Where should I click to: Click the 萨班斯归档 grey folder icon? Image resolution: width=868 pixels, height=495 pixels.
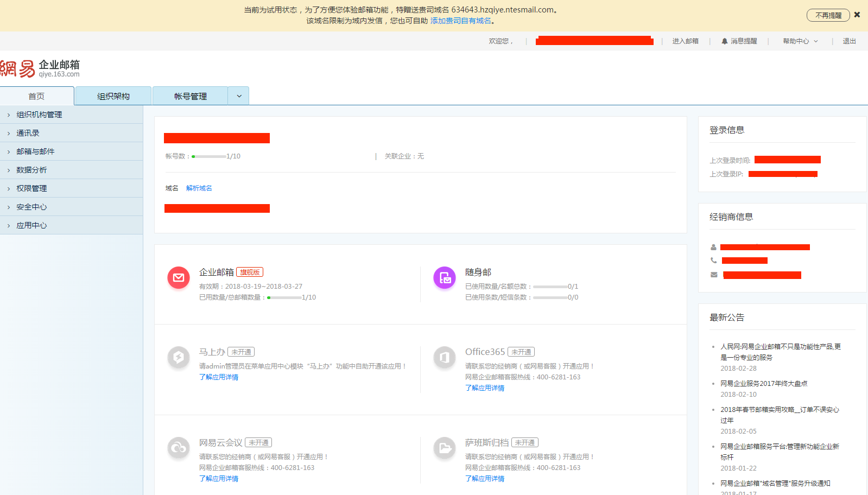click(x=445, y=448)
